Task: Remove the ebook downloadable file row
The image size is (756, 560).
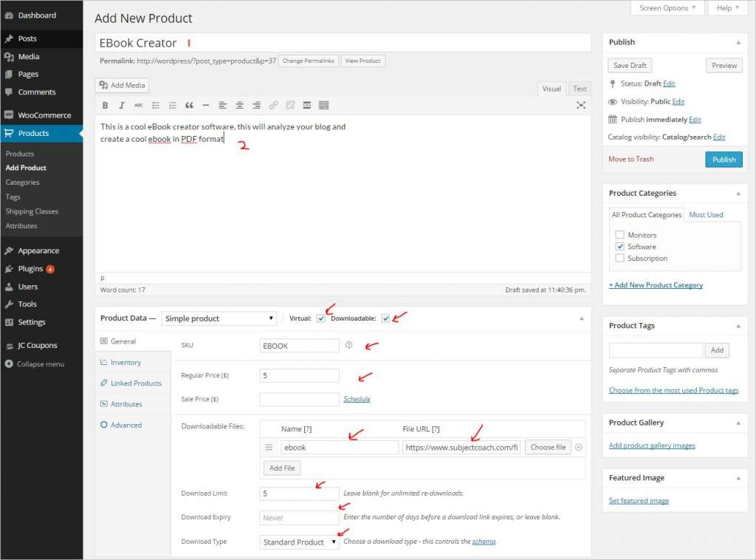Action: (x=579, y=447)
